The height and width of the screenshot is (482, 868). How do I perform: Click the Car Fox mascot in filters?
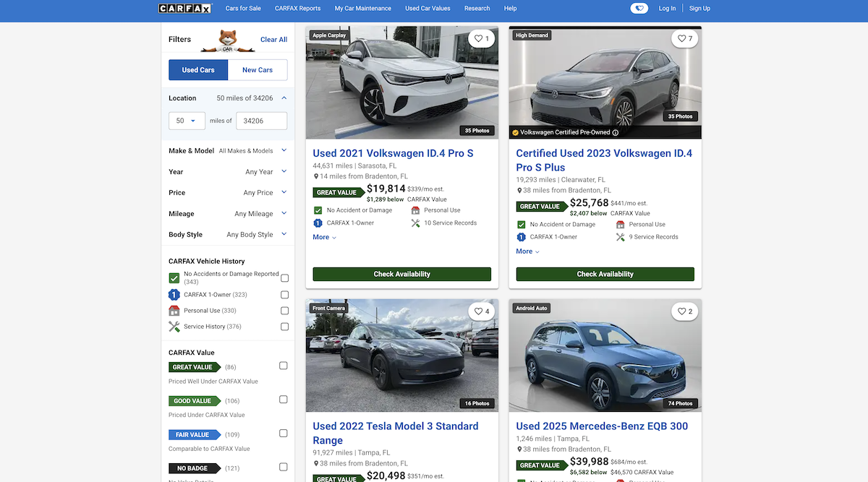(x=228, y=41)
